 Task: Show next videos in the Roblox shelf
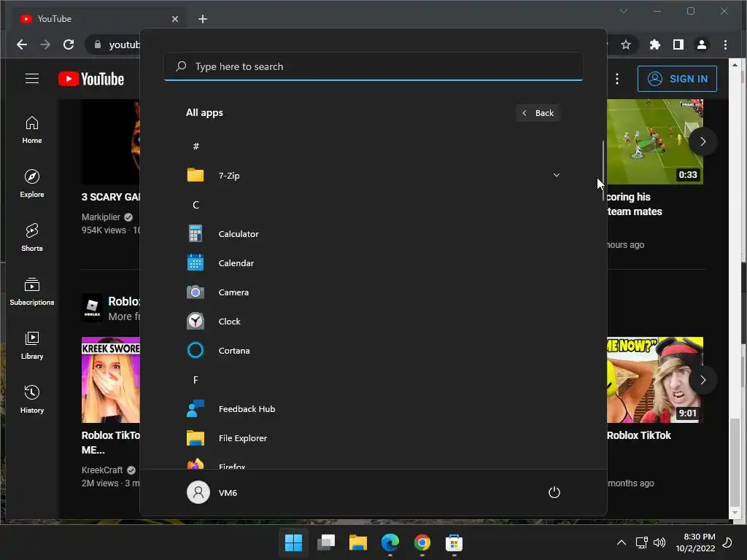(703, 380)
